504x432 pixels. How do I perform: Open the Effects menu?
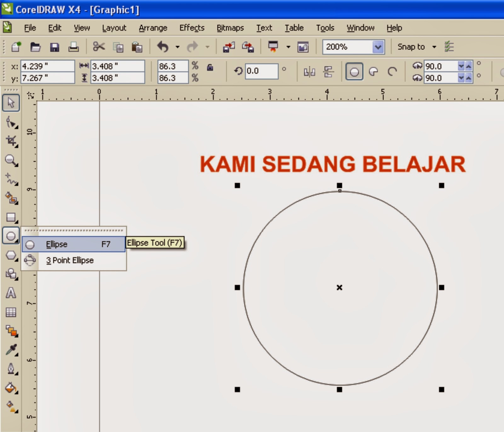pyautogui.click(x=192, y=28)
